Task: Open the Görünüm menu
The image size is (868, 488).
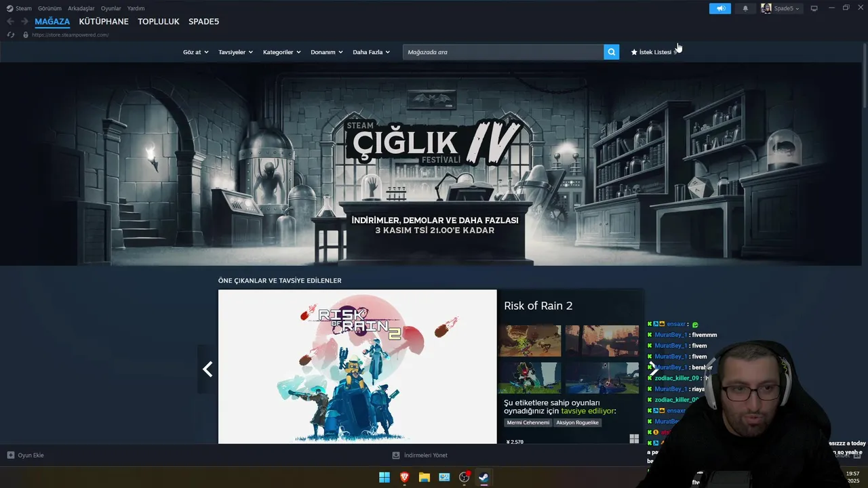Action: point(50,8)
